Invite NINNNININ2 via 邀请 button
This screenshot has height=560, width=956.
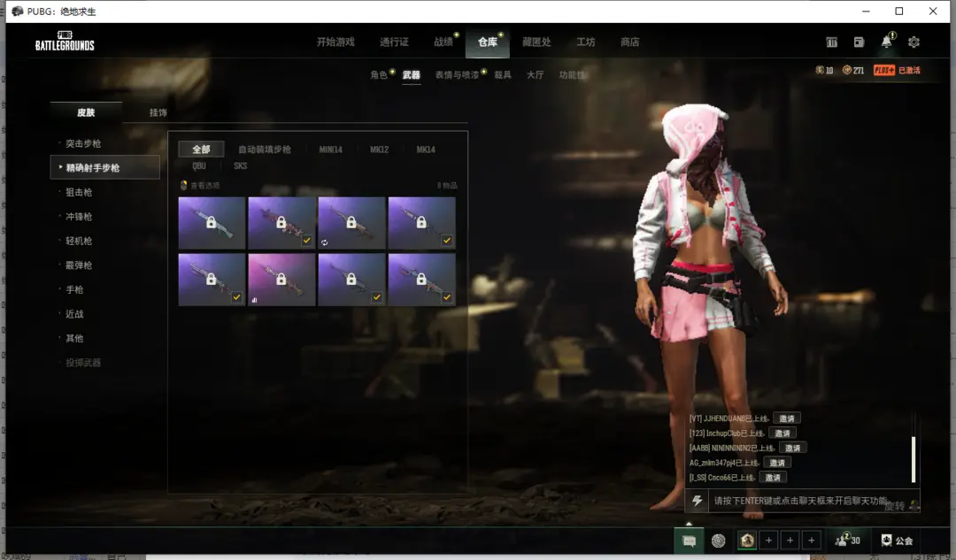click(792, 448)
